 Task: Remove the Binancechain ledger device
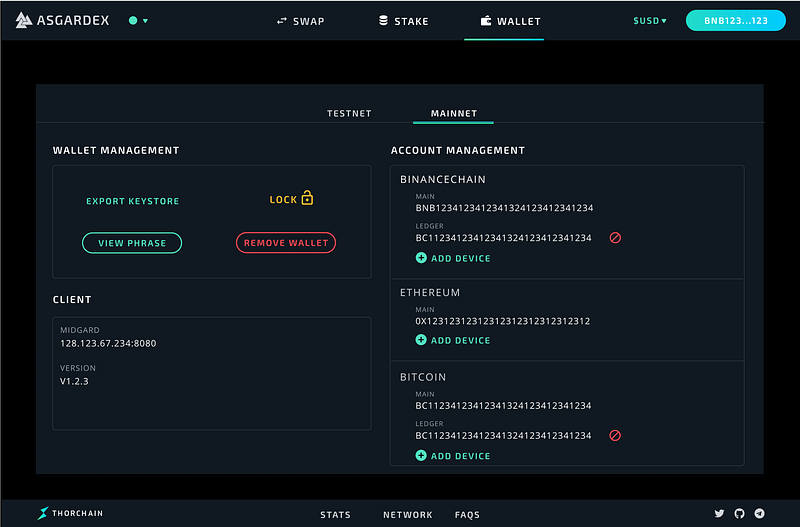615,238
